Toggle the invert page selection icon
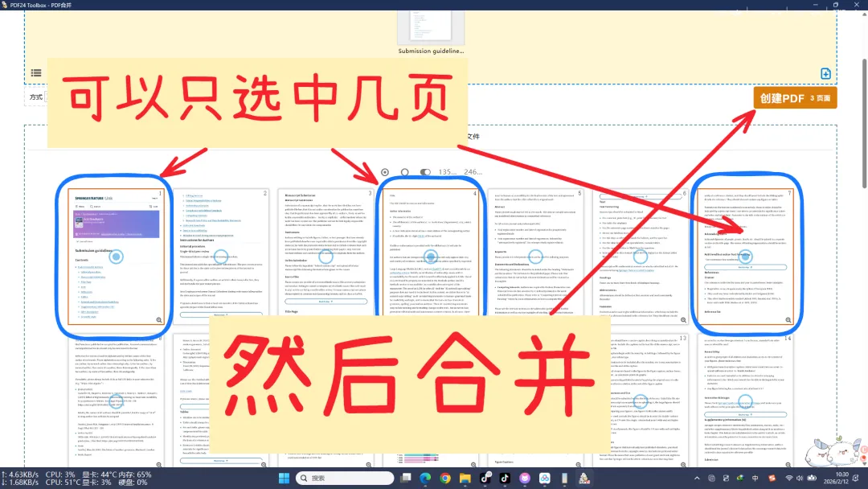The width and height of the screenshot is (868, 489). (x=424, y=172)
